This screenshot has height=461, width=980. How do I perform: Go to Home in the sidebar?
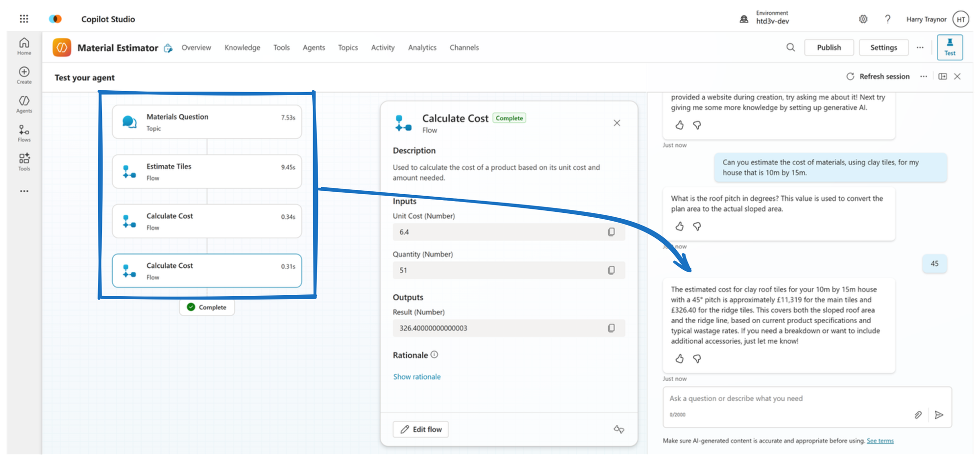(24, 46)
